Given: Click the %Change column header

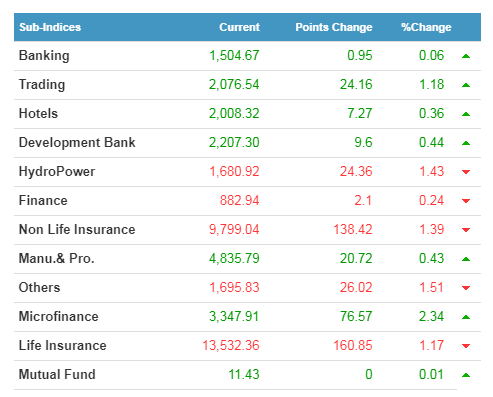Looking at the screenshot, I should pos(426,27).
